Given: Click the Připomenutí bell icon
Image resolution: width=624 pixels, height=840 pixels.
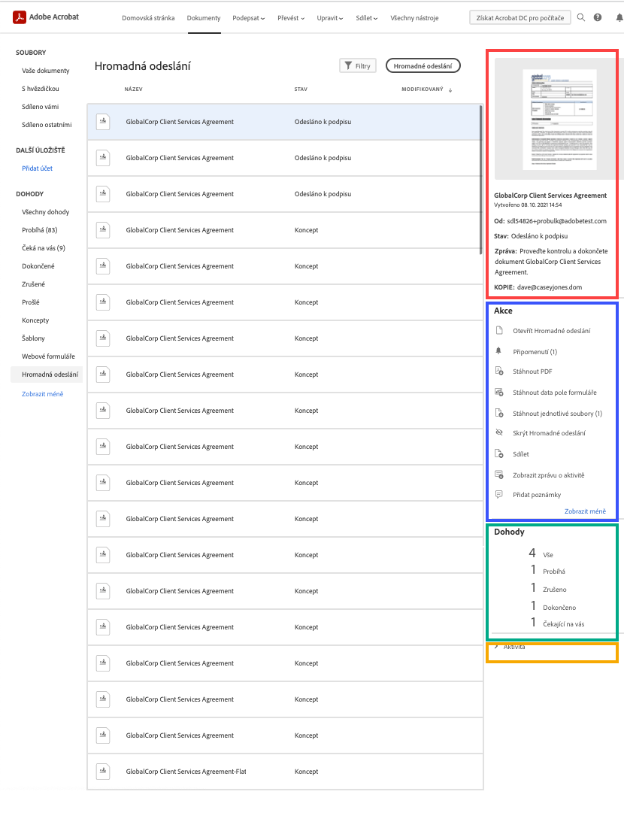Looking at the screenshot, I should 498,351.
